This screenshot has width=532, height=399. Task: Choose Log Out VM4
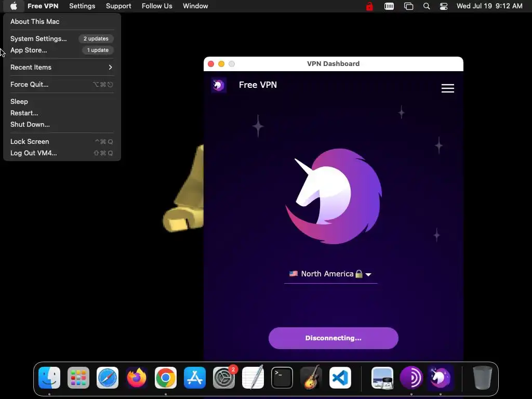point(62,153)
